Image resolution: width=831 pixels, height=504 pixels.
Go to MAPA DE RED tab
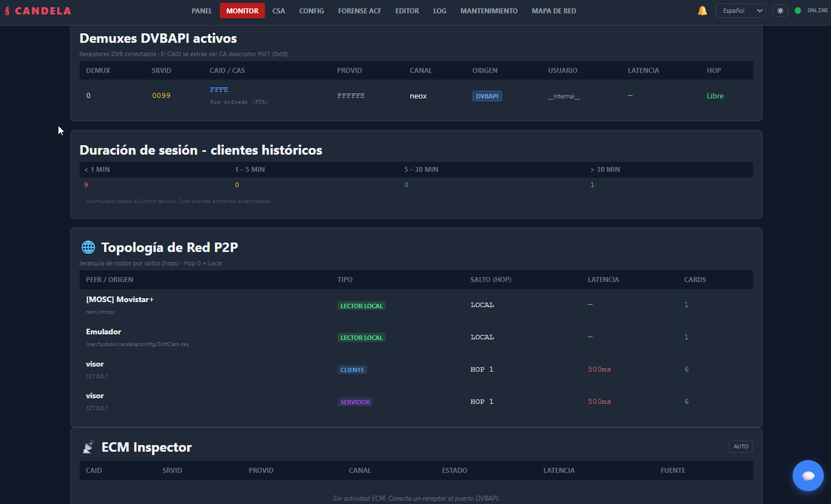click(x=554, y=11)
